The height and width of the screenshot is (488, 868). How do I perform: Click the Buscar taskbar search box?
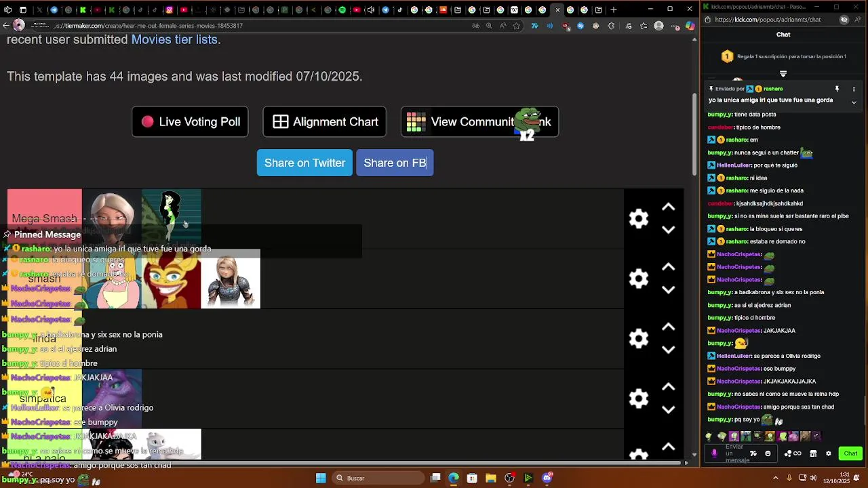coord(380,478)
